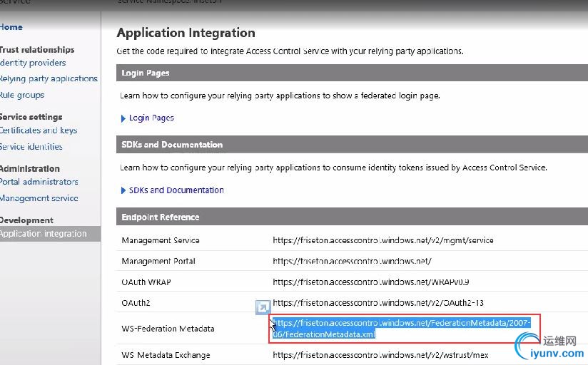588x365 pixels.
Task: Expand the SDKs and Documentation arrow
Action: pyautogui.click(x=123, y=191)
